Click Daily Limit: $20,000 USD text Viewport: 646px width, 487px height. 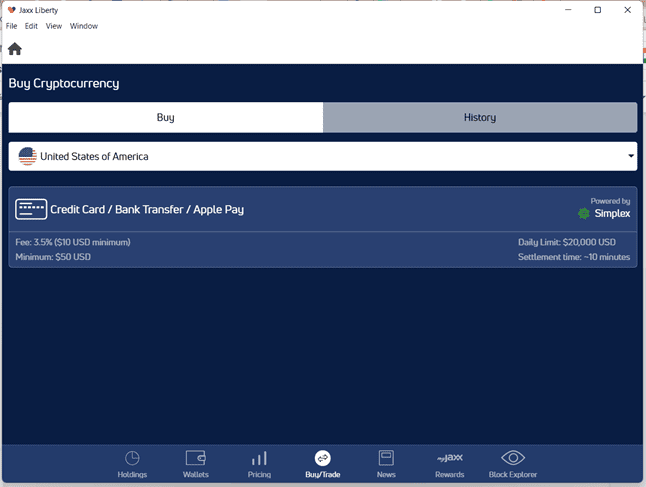pos(567,242)
